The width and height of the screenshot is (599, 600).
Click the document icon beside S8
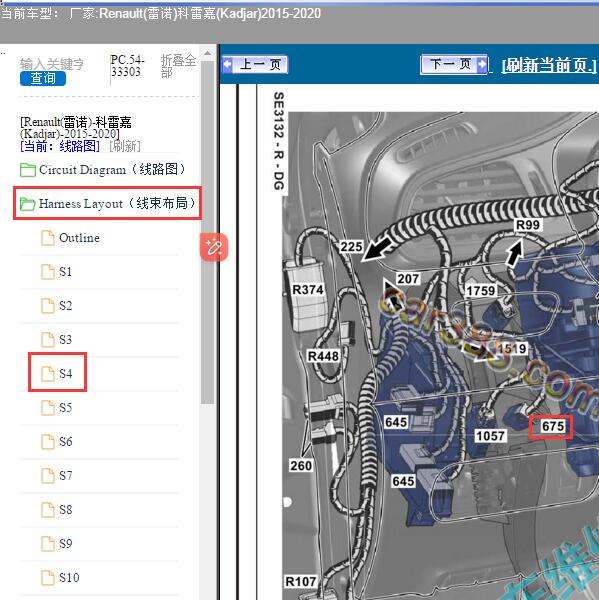[48, 510]
